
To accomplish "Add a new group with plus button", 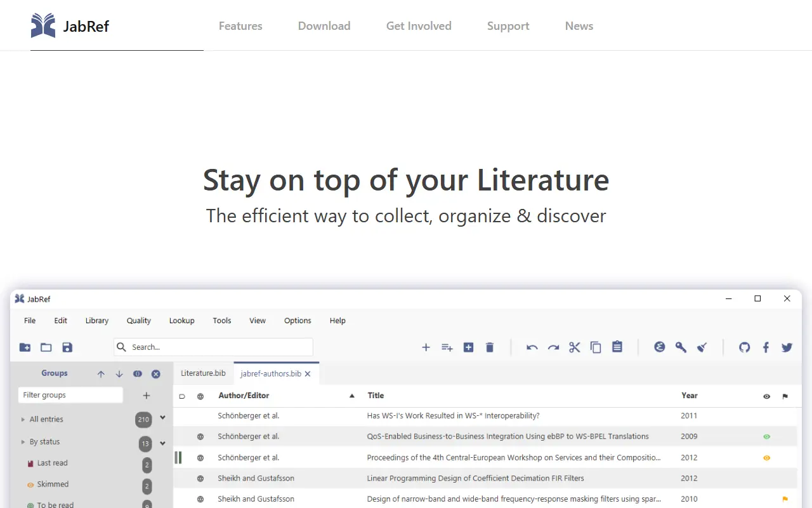I will (147, 396).
